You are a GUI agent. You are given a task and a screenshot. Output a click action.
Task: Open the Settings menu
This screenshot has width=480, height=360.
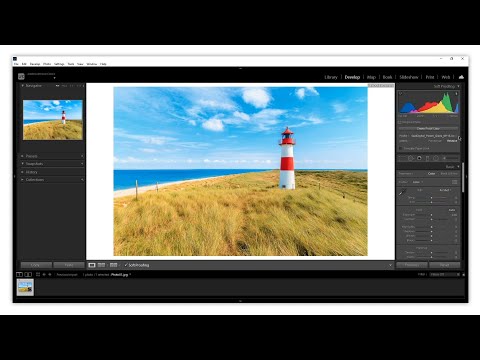click(x=59, y=64)
